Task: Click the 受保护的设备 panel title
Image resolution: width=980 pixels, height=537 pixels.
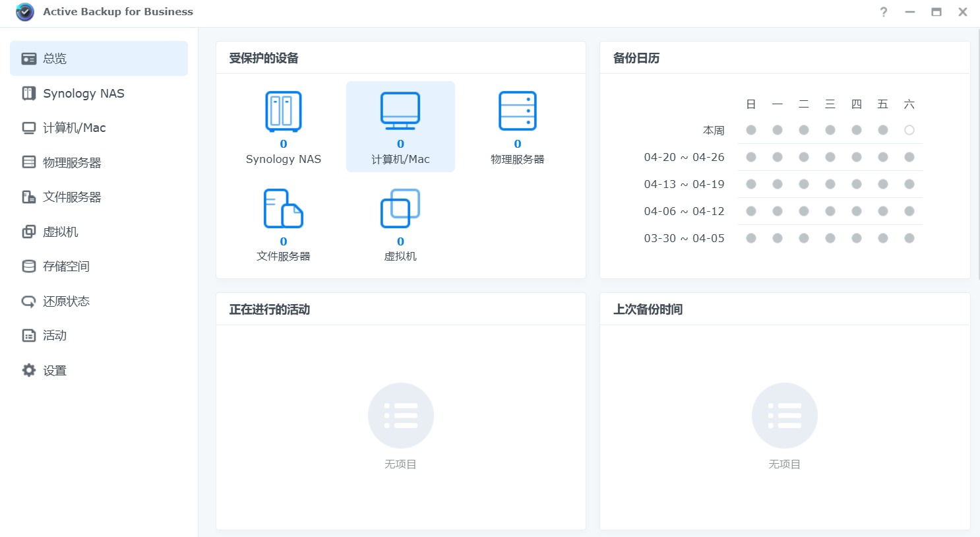Action: [264, 58]
